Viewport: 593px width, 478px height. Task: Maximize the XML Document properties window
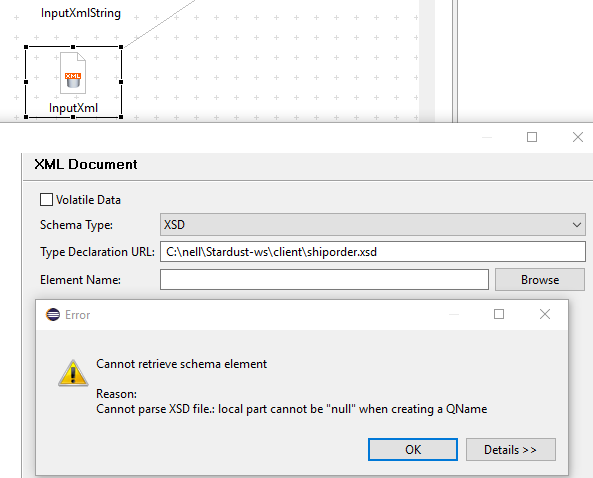[x=532, y=137]
